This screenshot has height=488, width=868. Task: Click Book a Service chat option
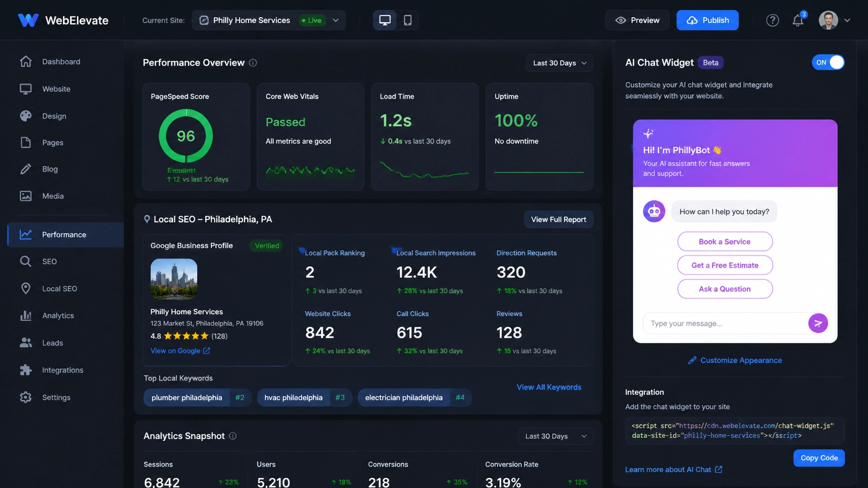[x=725, y=242]
